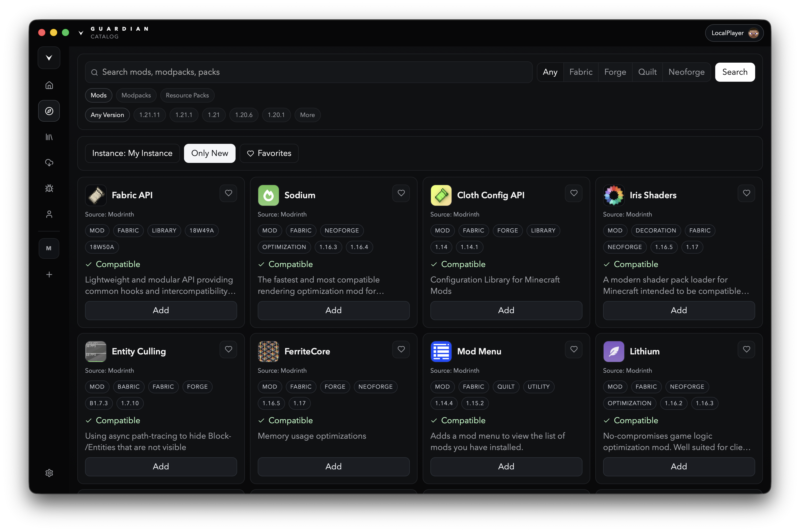Click the DECORATION tag on Iris Shaders
Image resolution: width=800 pixels, height=532 pixels.
[x=656, y=231]
